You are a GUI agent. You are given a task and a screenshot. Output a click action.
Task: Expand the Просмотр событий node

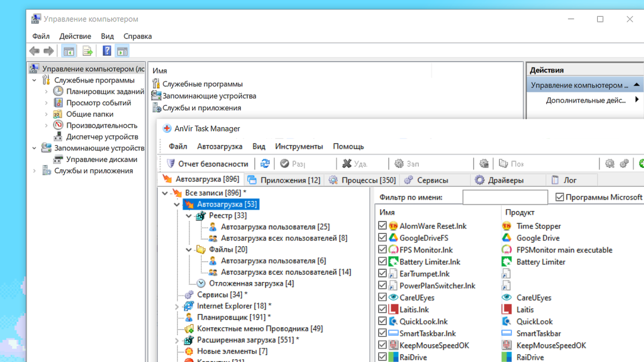47,103
